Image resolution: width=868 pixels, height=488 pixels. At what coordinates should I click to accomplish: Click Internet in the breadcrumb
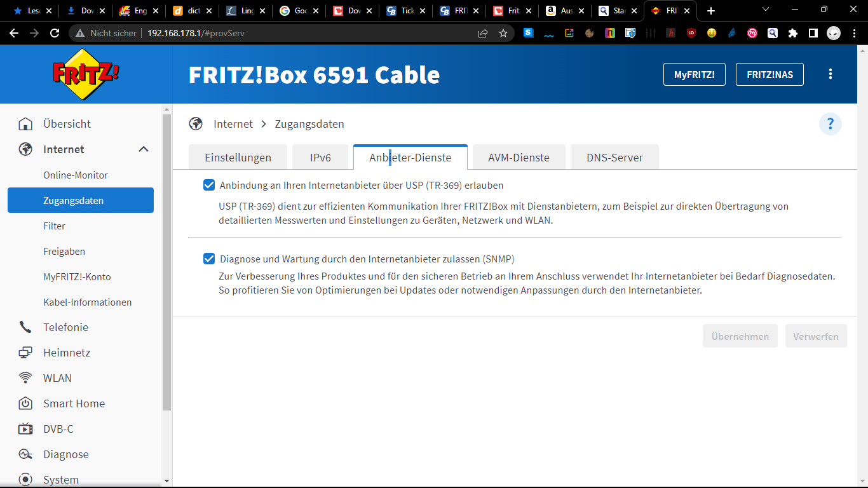pyautogui.click(x=233, y=124)
